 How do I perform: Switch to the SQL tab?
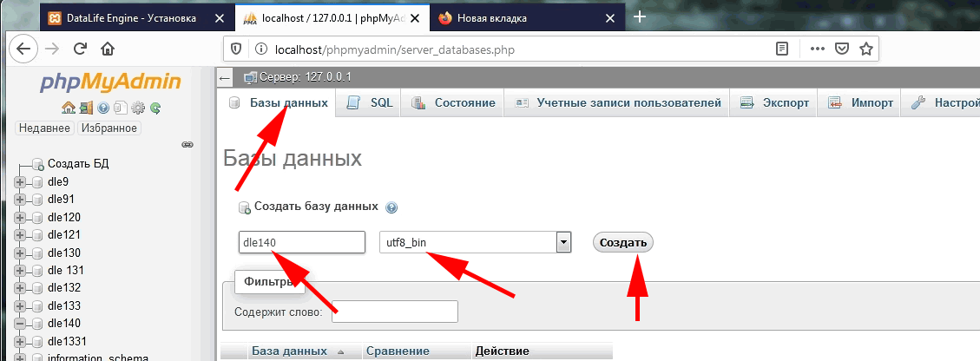370,103
